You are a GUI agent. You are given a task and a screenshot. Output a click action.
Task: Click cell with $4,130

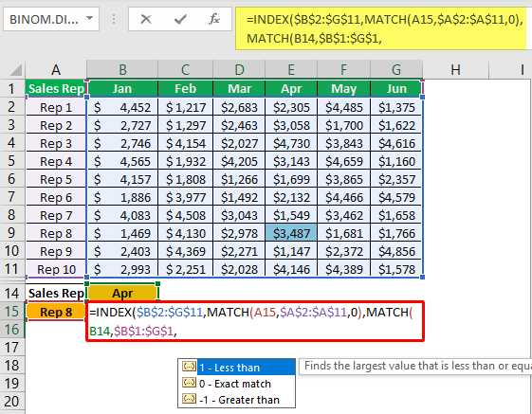(185, 233)
